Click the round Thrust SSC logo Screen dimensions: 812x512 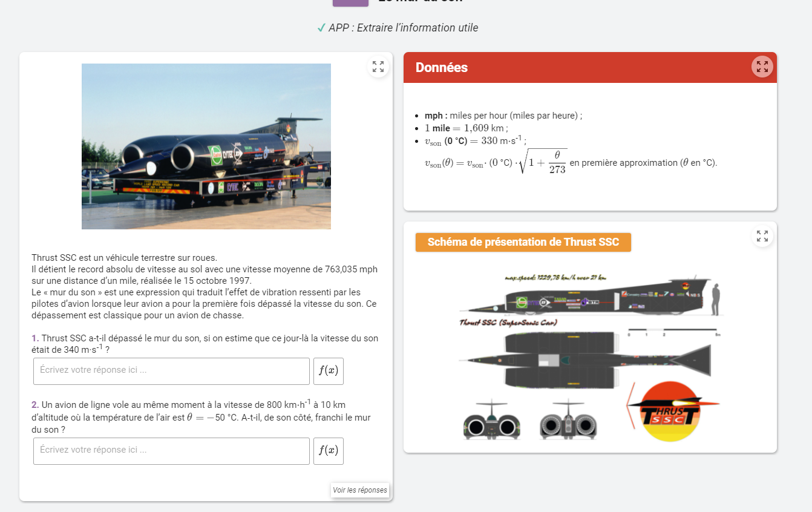click(670, 412)
